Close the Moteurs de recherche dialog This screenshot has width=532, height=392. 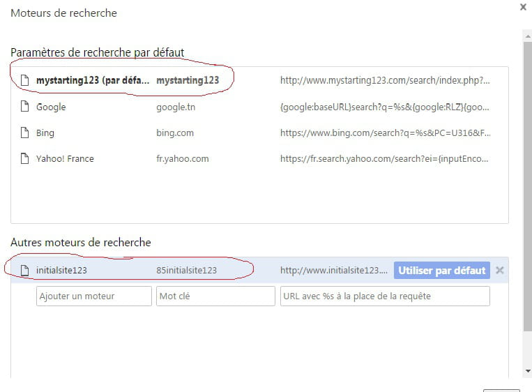(x=523, y=7)
